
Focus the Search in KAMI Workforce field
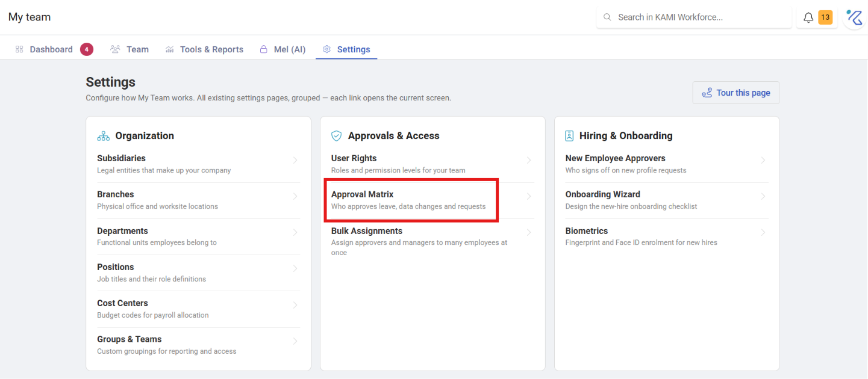[x=694, y=17]
